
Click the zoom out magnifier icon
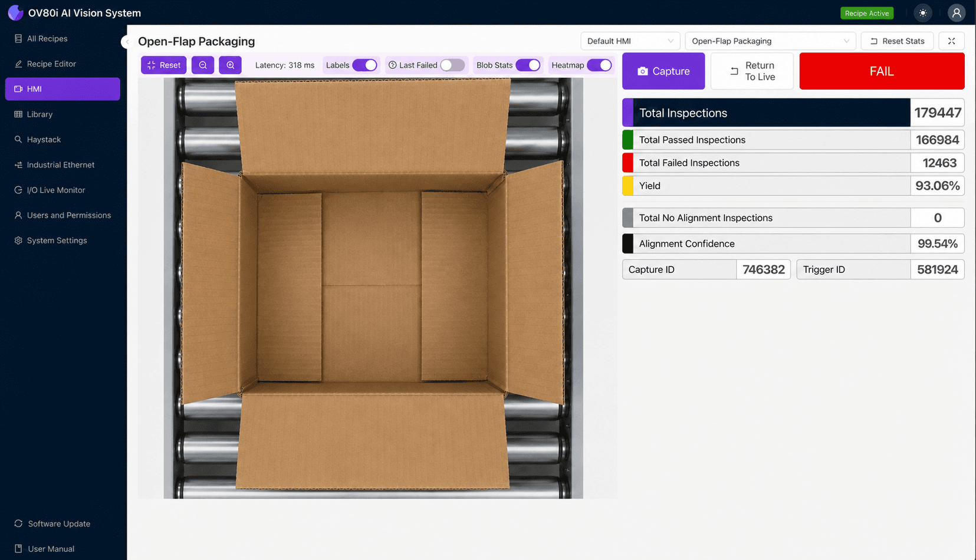tap(203, 65)
